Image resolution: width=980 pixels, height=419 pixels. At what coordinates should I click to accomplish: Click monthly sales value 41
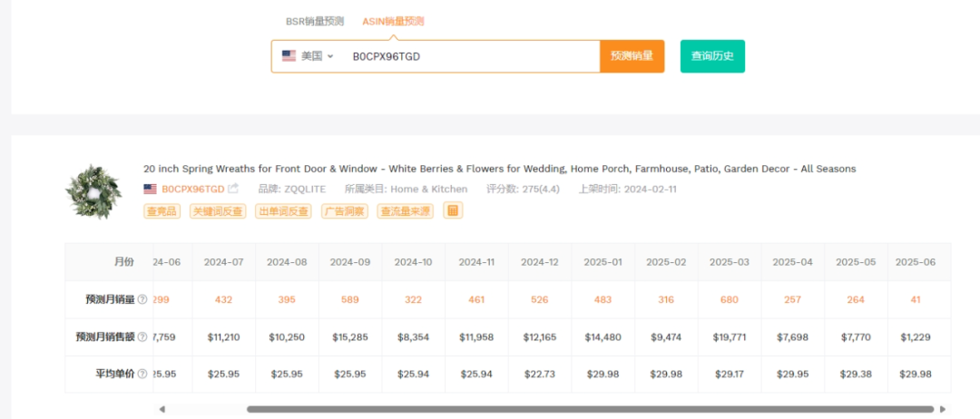click(916, 299)
